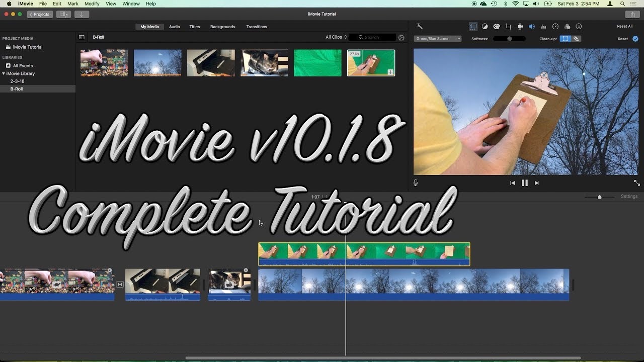Open the Mark menu

[x=73, y=4]
